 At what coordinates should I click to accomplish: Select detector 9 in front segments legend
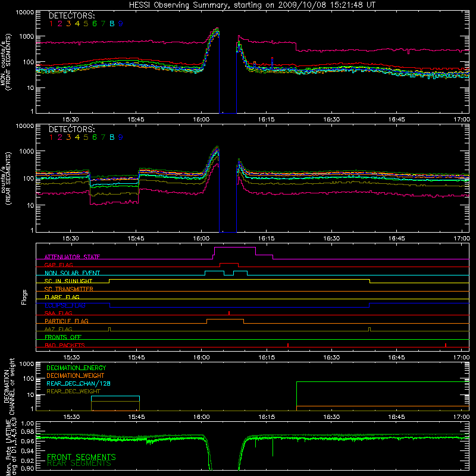121,24
